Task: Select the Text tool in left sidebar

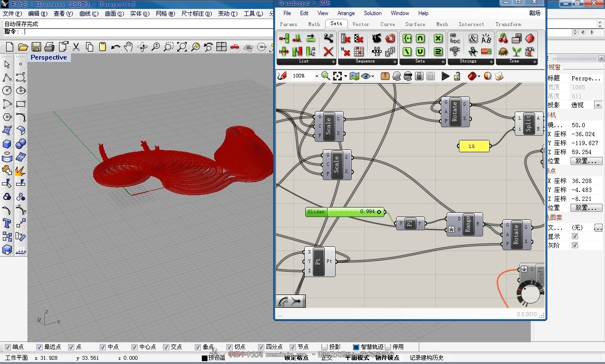Action: (7, 223)
